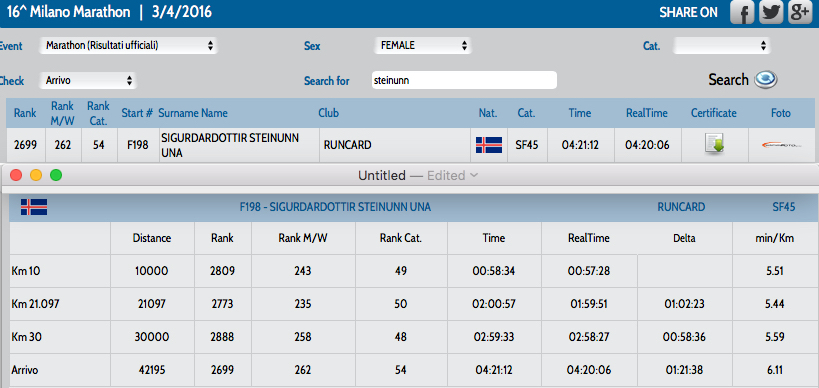
Task: Open the Event dropdown Marathon selector
Action: point(128,46)
